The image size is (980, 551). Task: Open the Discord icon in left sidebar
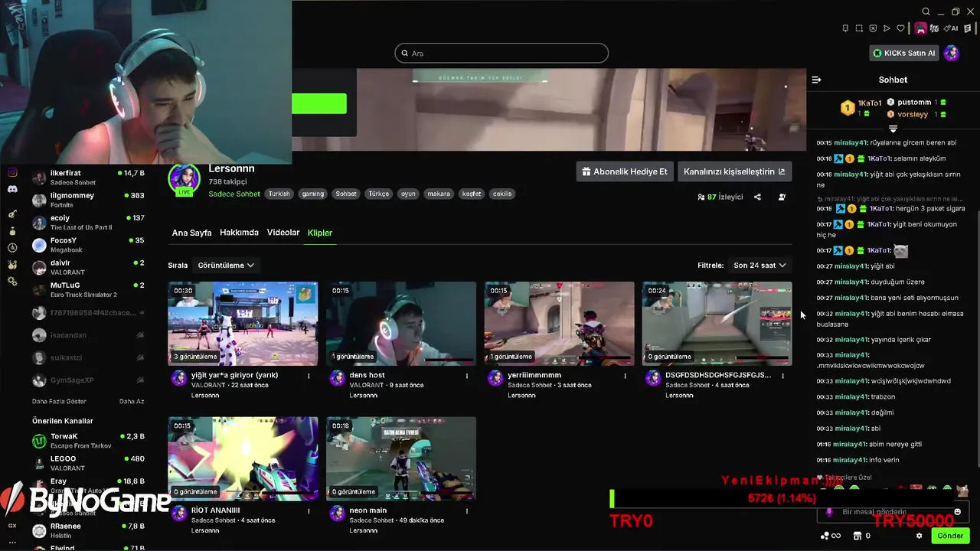tap(12, 189)
